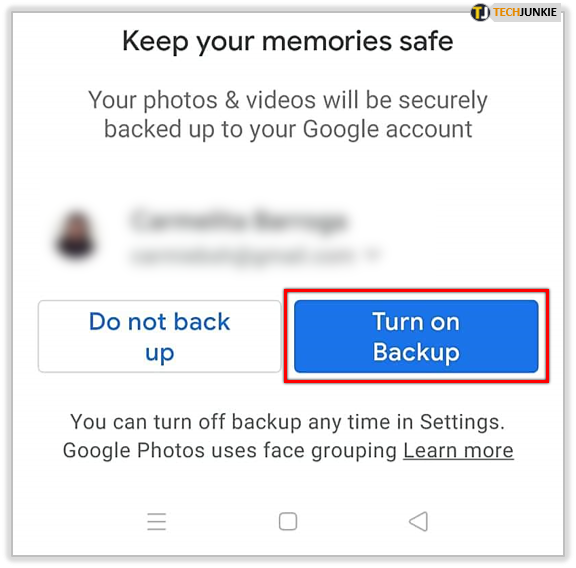The width and height of the screenshot is (576, 568).
Task: Tap the blue Turn on Backup button
Action: (416, 336)
